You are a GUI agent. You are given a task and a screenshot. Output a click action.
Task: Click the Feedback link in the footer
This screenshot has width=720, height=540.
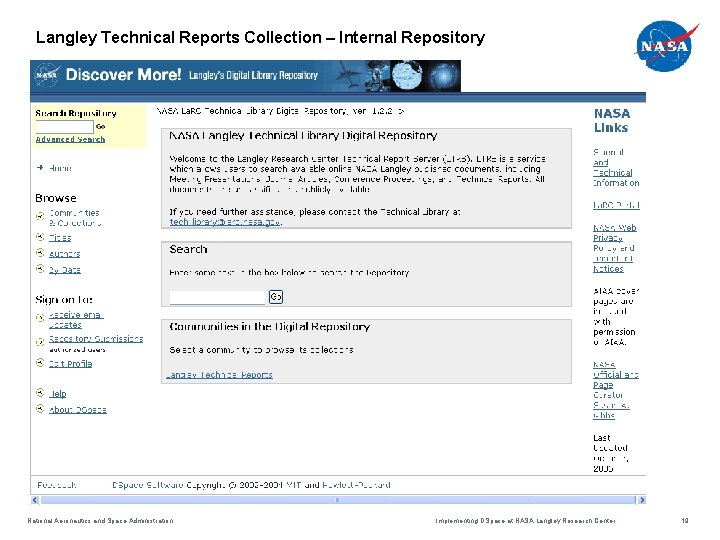tap(56, 485)
